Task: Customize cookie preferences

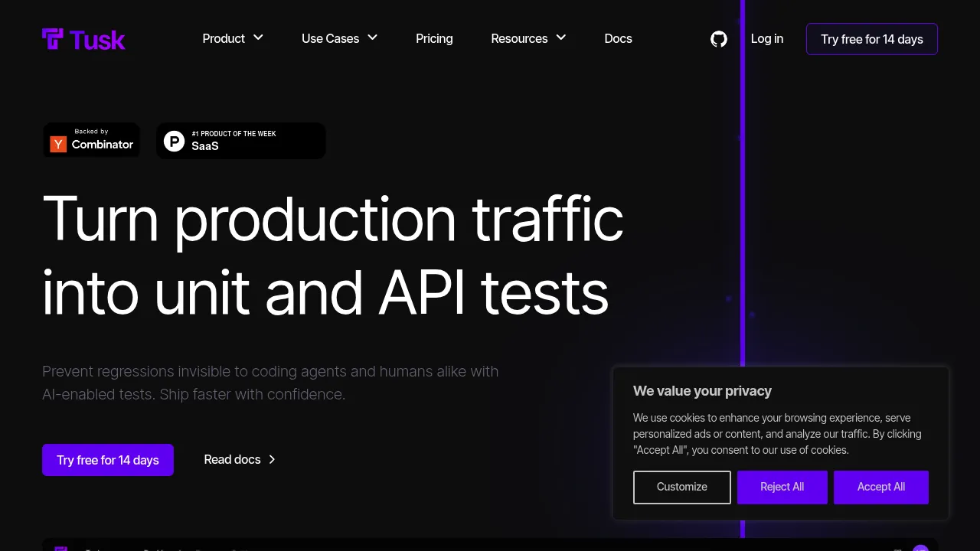Action: click(682, 487)
